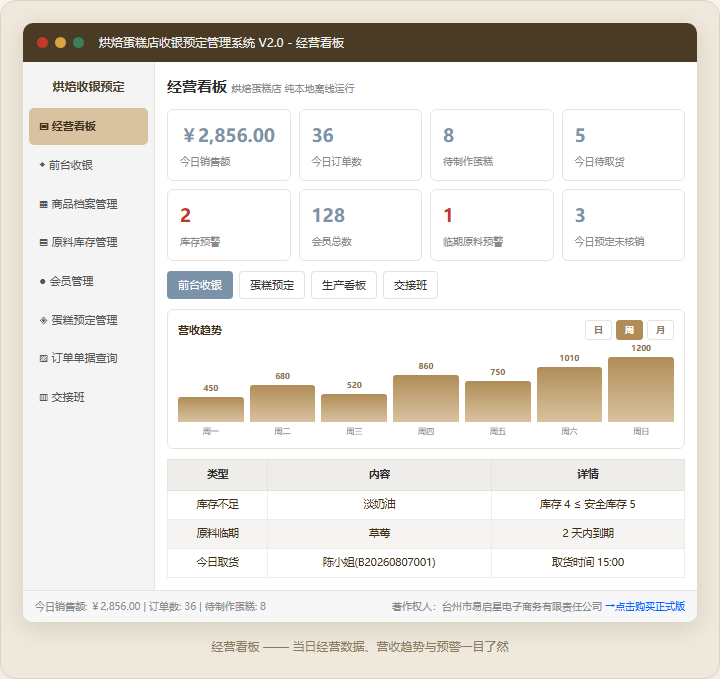Click the 周四 bar labeled 860
The width and height of the screenshot is (720, 679).
click(x=426, y=398)
